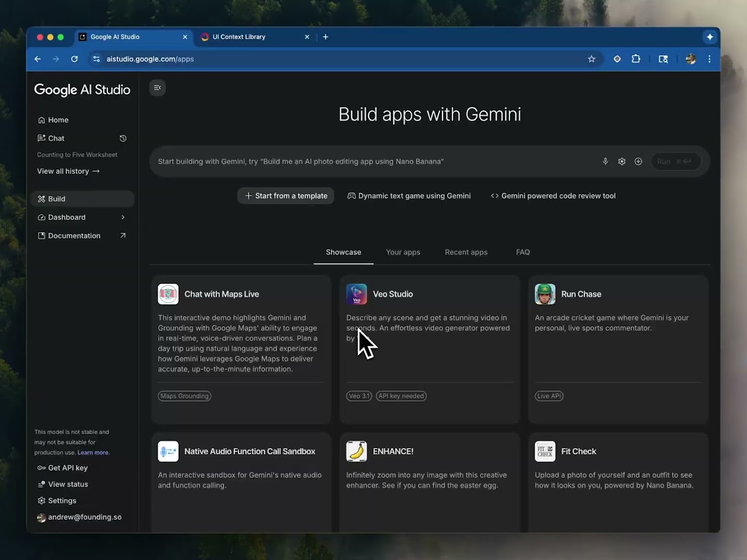This screenshot has width=747, height=560.
Task: Open andrew@founding.so account menu
Action: coord(79,517)
